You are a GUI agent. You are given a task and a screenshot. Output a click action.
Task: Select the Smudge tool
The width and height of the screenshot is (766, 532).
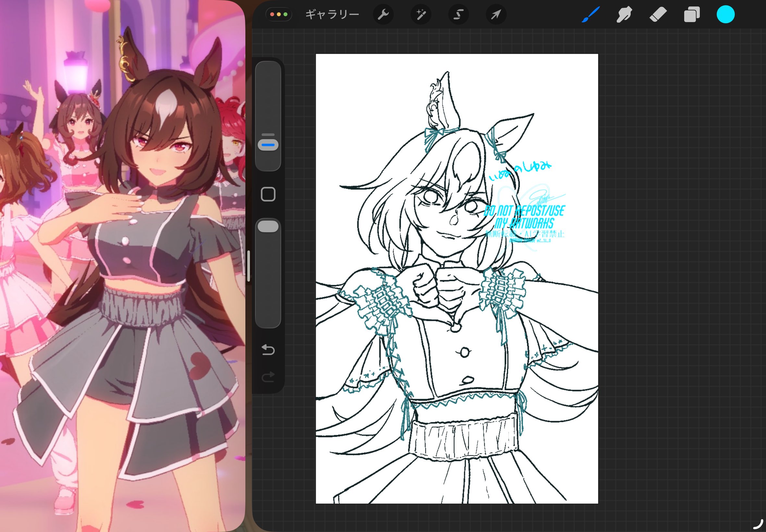pyautogui.click(x=624, y=15)
